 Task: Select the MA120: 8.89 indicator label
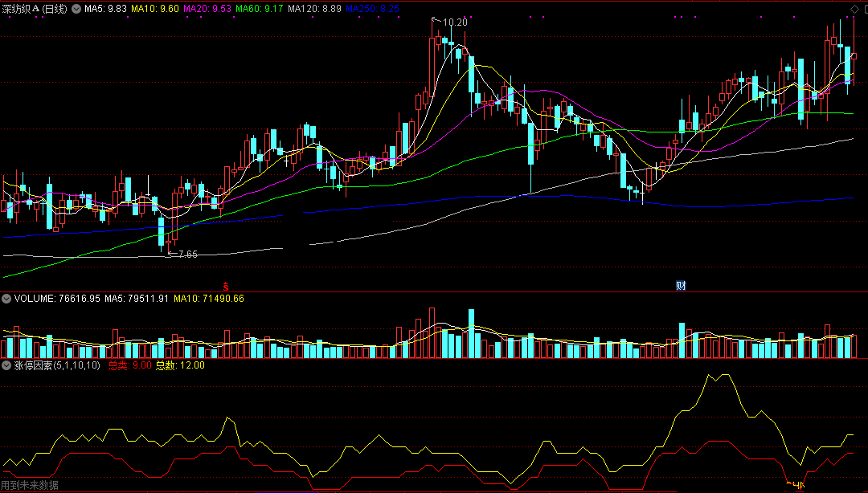pos(314,9)
